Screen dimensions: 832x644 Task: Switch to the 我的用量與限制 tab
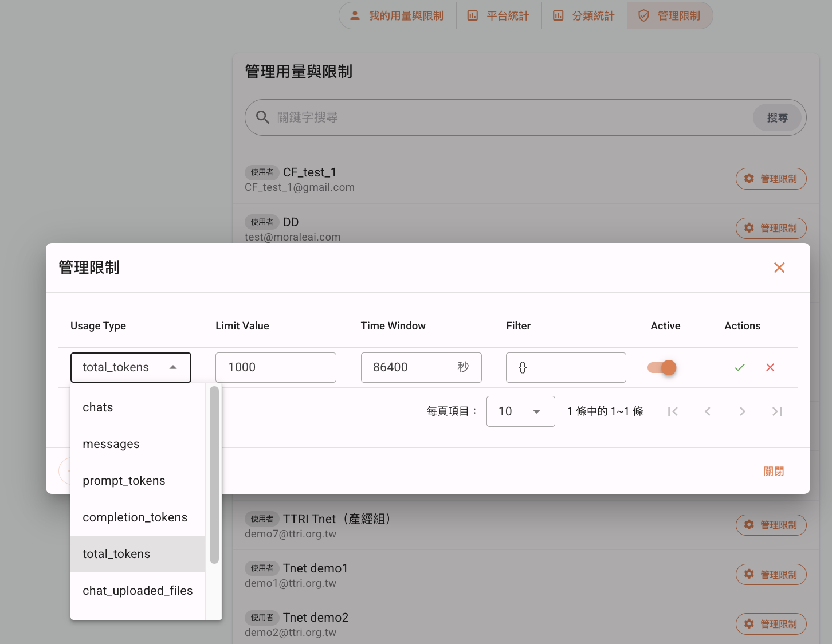coord(398,15)
